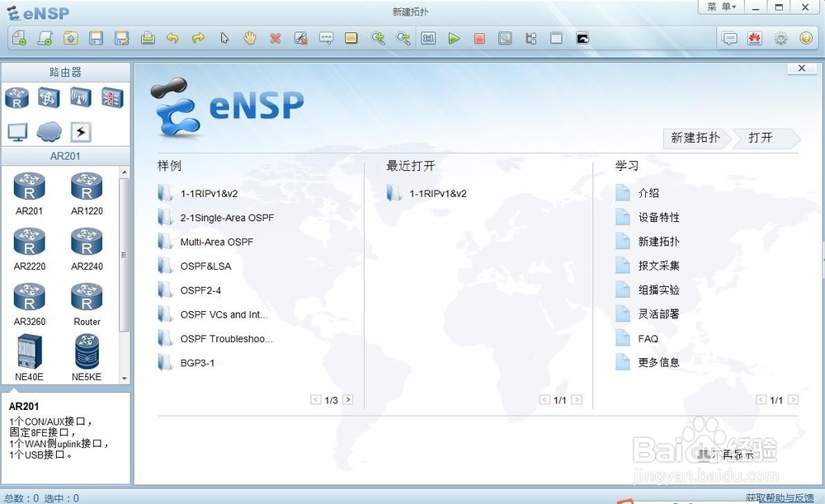Print the topology using the printer icon
Image resolution: width=825 pixels, height=504 pixels.
(148, 39)
